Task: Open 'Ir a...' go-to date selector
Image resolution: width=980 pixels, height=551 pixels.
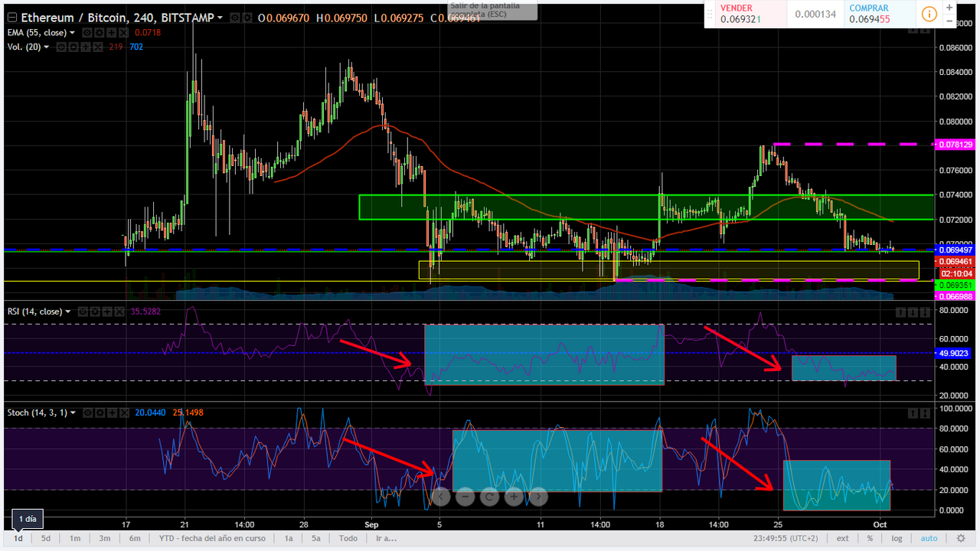Action: [x=387, y=538]
